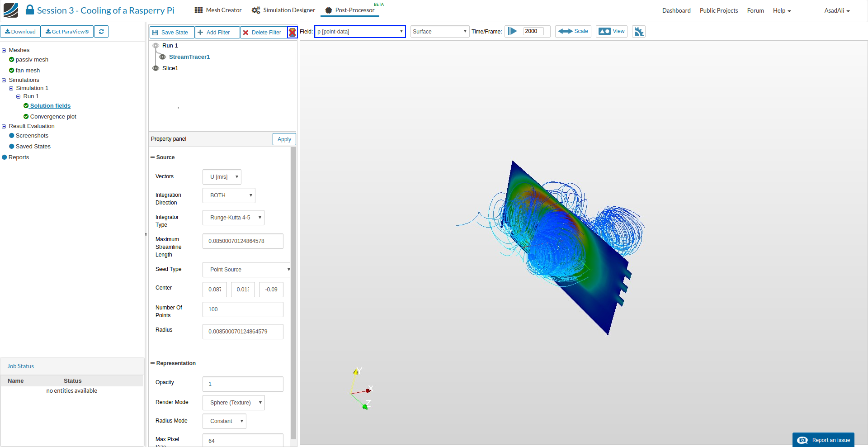
Task: Switch to the Mesh Creator tab
Action: 218,10
